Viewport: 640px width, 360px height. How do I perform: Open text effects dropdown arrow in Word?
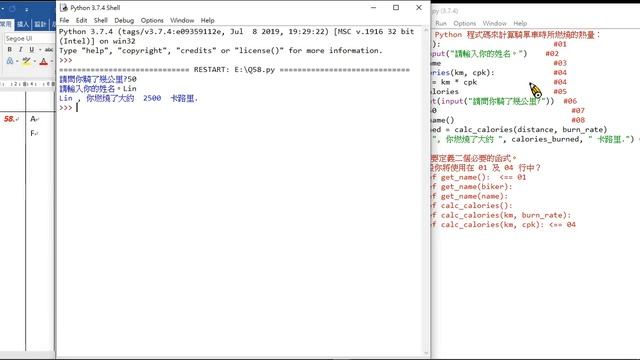point(17,62)
